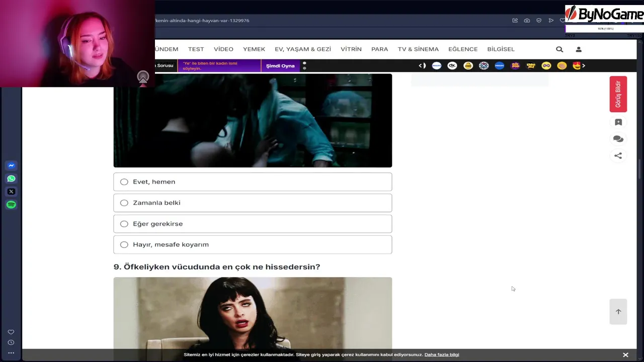Screen dimensions: 644x362
Task: Open the VİTRİN menu item
Action: click(351, 49)
